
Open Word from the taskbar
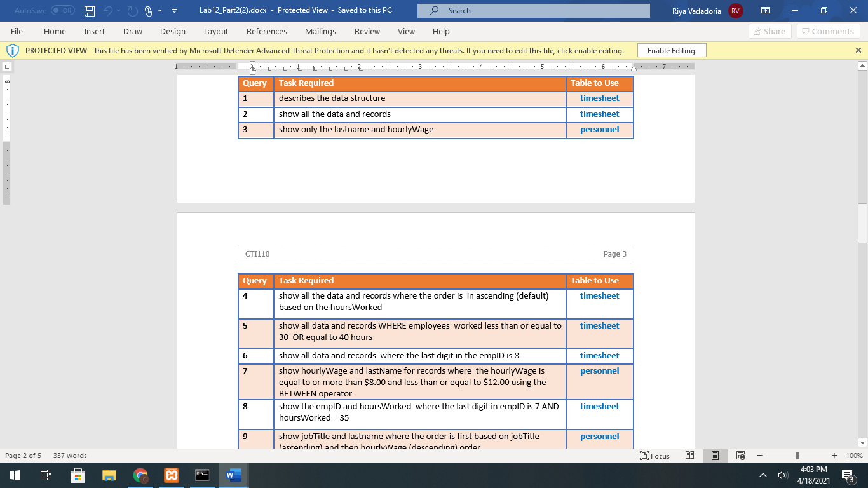point(232,475)
